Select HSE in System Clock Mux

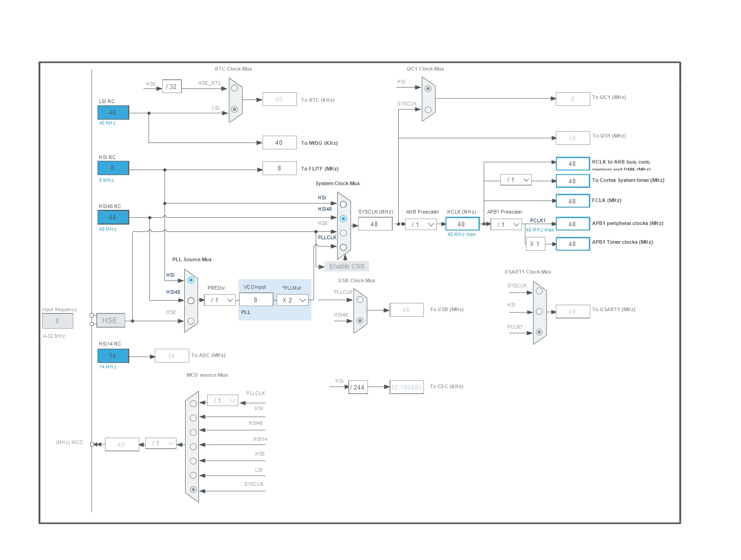[343, 233]
